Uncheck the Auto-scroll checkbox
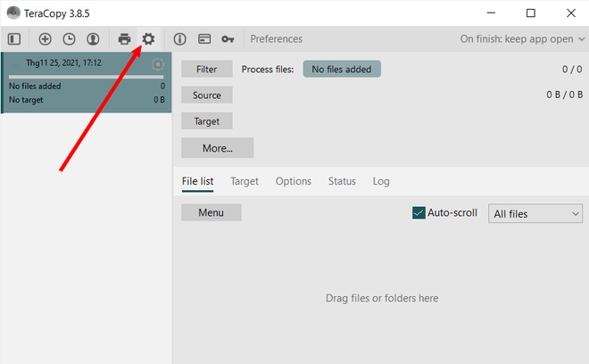Viewport: 589px width, 364px height. point(419,213)
